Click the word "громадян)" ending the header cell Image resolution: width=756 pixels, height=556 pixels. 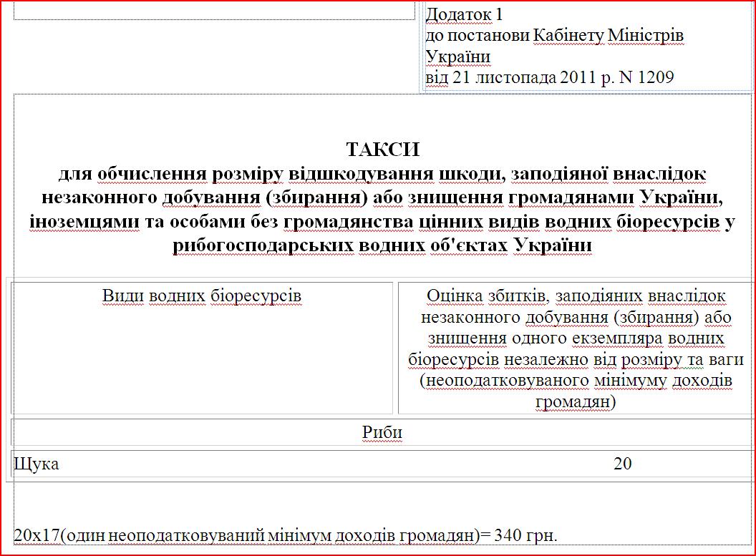[x=576, y=401]
